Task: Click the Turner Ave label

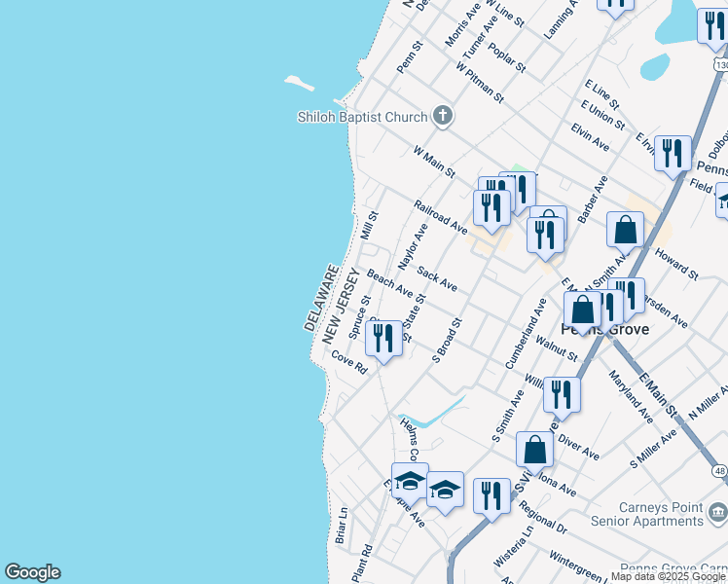Action: click(480, 37)
